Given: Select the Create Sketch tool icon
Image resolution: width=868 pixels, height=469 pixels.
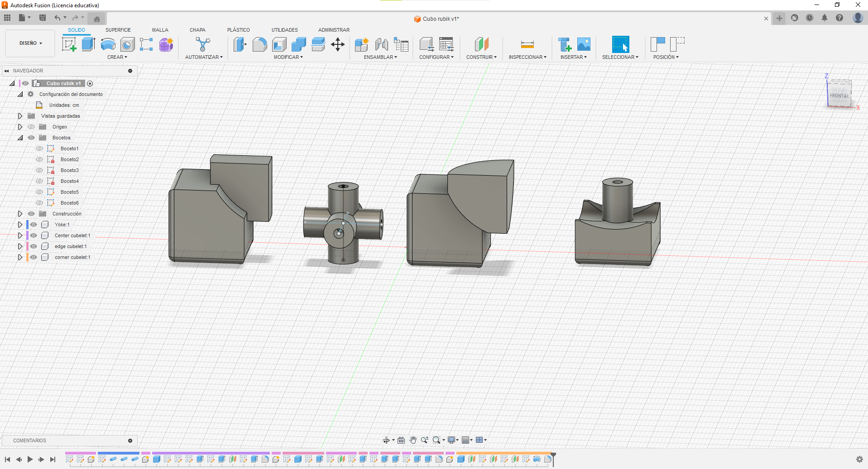Looking at the screenshot, I should click(x=69, y=44).
